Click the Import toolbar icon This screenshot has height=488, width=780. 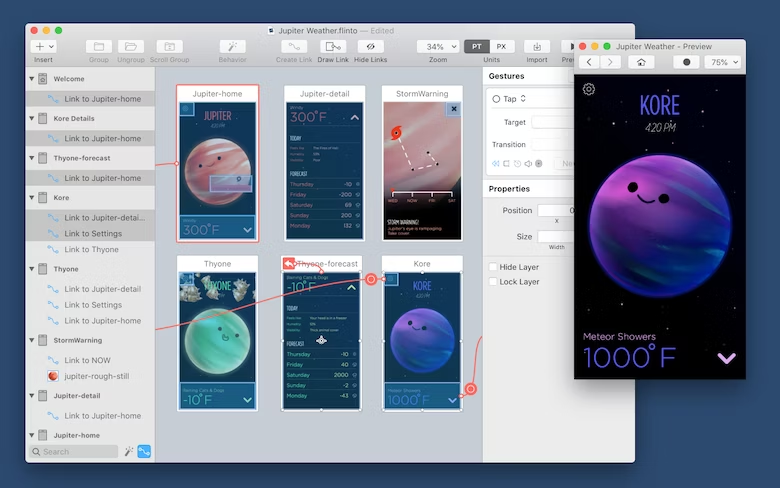pos(537,47)
